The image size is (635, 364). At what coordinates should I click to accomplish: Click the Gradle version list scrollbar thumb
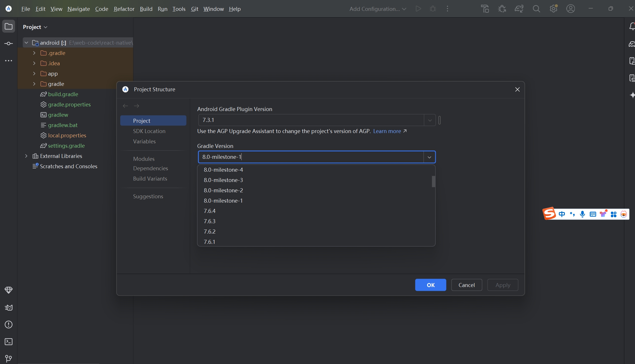[433, 181]
